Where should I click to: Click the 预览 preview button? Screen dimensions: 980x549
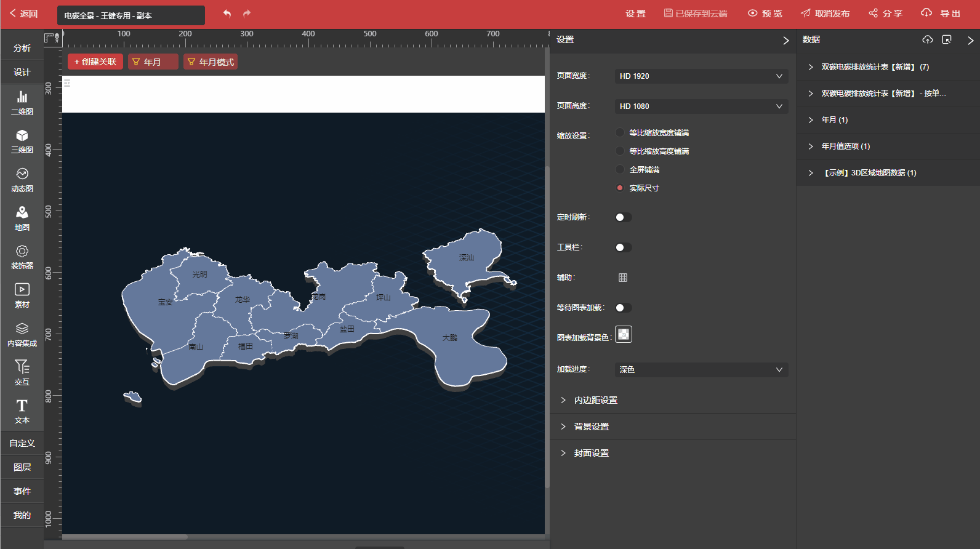point(765,14)
